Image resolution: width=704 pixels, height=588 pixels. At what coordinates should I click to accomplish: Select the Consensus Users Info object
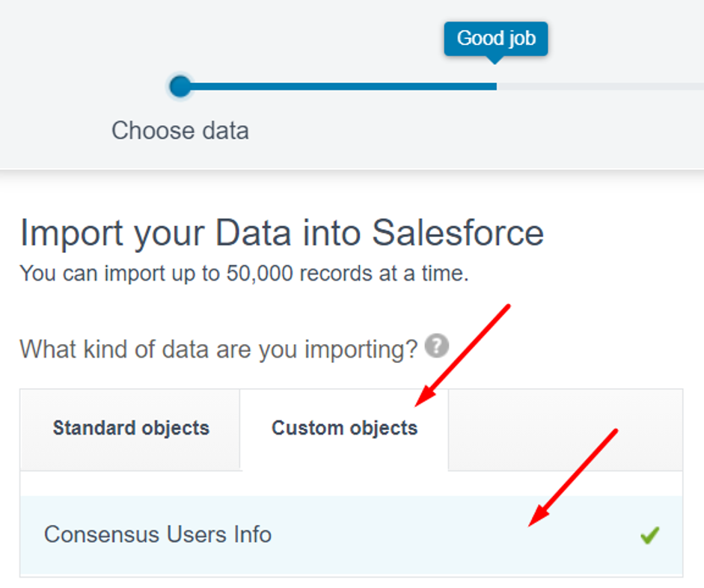pyautogui.click(x=351, y=535)
